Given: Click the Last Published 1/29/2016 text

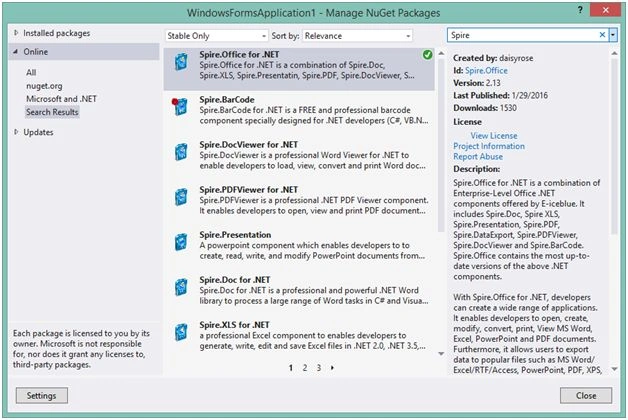Looking at the screenshot, I should pyautogui.click(x=500, y=95).
